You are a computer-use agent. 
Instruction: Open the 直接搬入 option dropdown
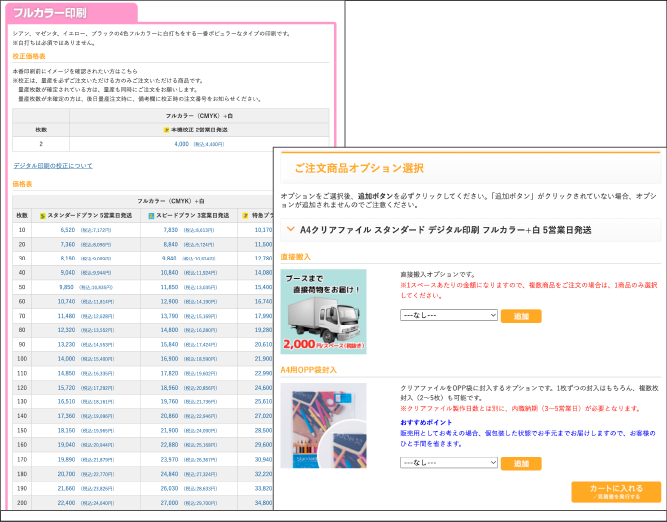(448, 315)
